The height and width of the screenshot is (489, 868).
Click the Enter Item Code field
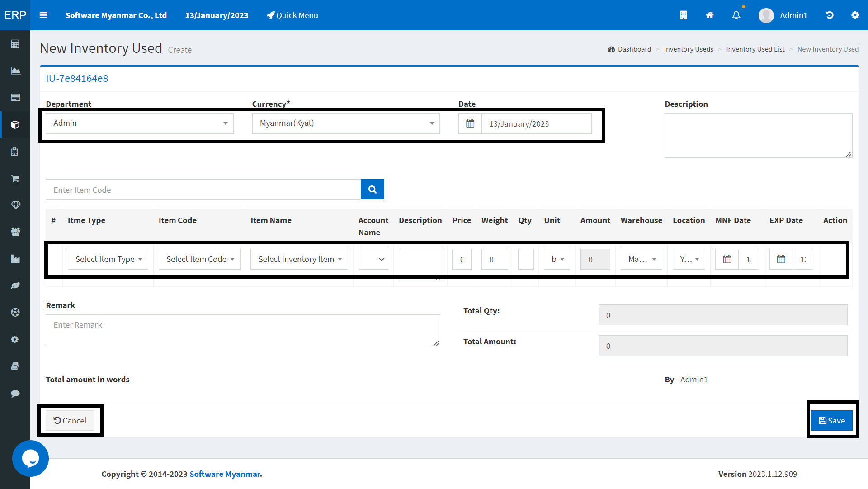tap(203, 190)
